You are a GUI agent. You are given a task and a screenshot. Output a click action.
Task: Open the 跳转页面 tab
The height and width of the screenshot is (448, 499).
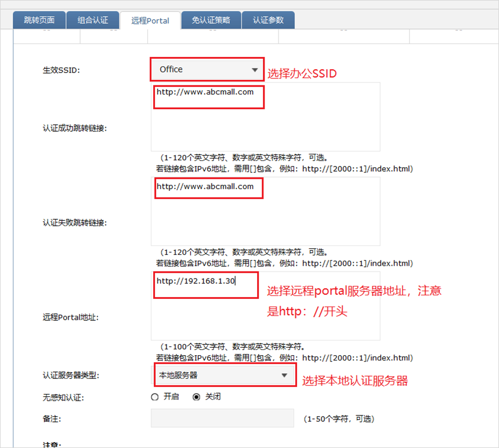point(39,20)
